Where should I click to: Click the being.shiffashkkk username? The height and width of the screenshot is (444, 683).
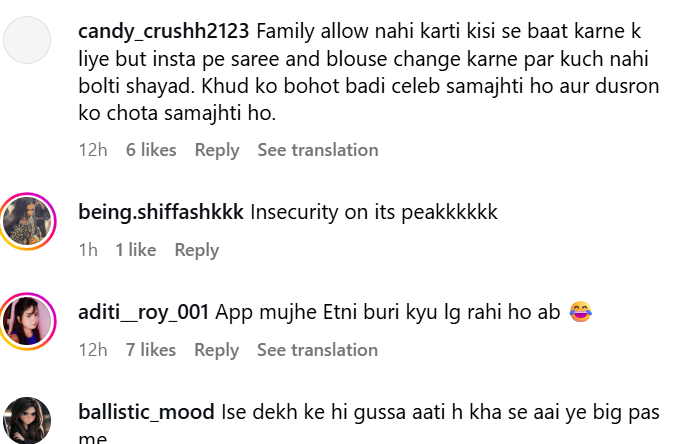pos(160,212)
